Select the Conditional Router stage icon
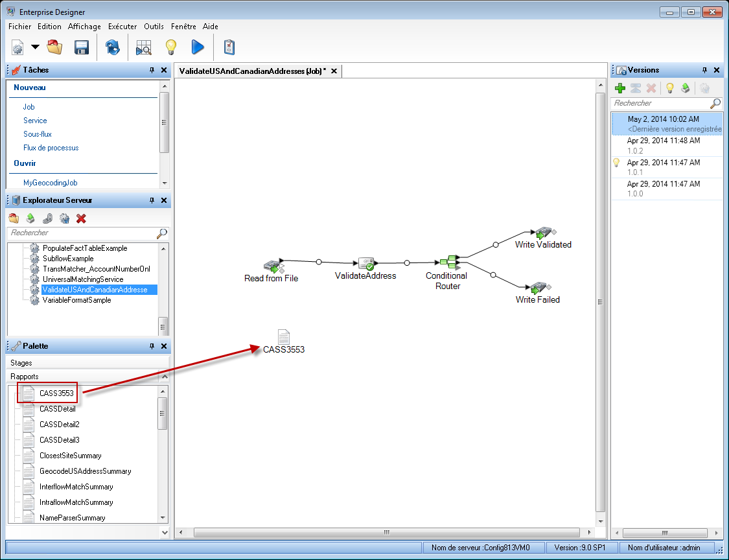The width and height of the screenshot is (729, 560). coord(448,262)
